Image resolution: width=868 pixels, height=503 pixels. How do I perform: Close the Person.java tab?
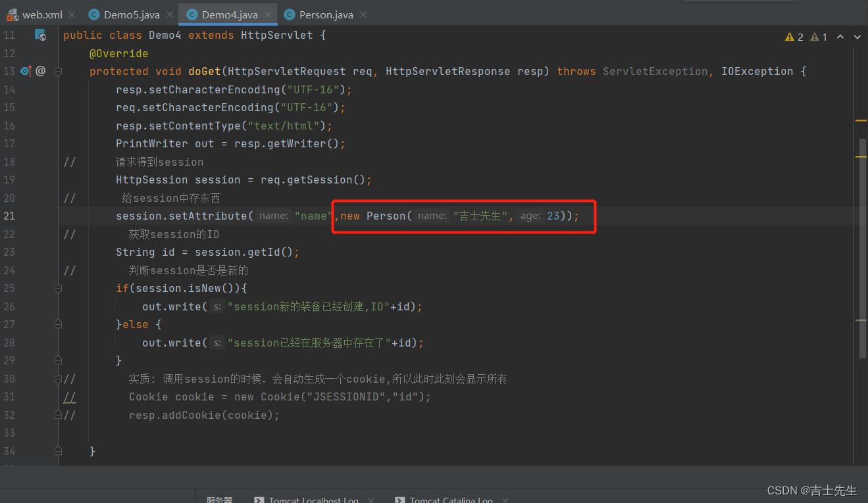click(x=363, y=14)
